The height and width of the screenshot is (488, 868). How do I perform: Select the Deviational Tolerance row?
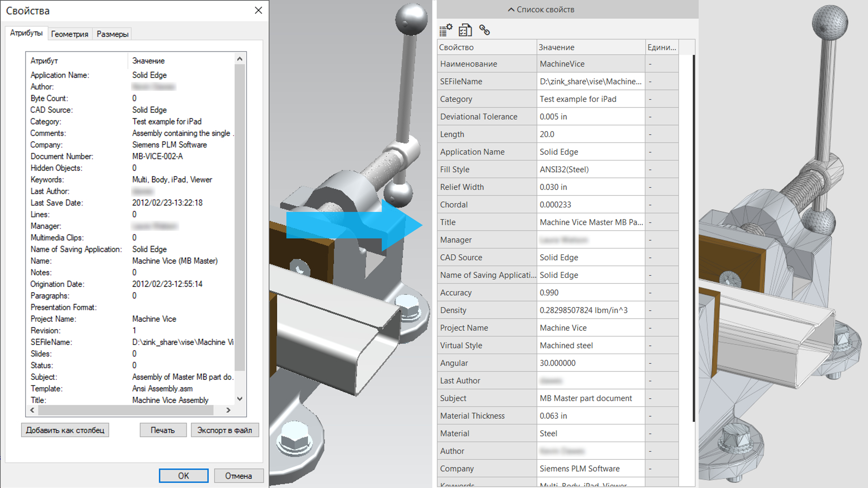(x=558, y=116)
